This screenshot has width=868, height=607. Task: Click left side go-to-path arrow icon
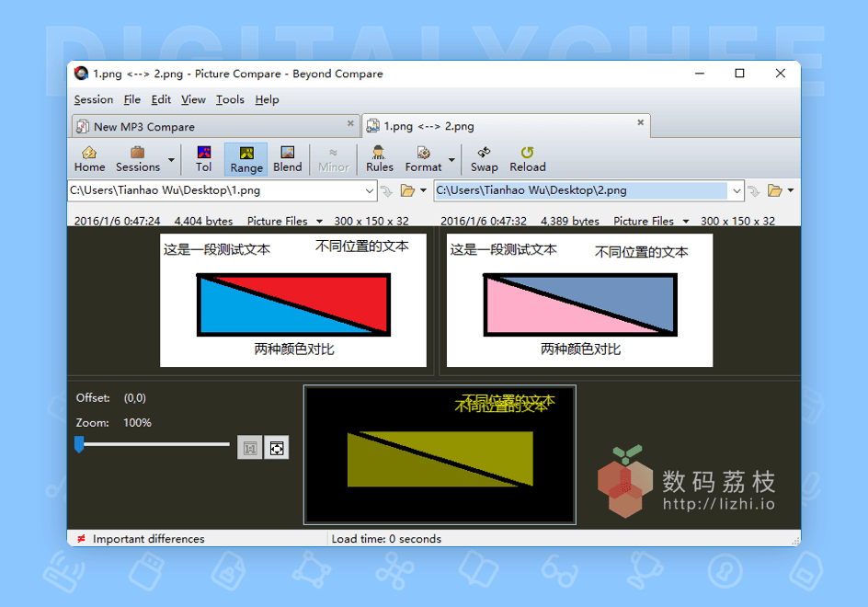click(386, 191)
